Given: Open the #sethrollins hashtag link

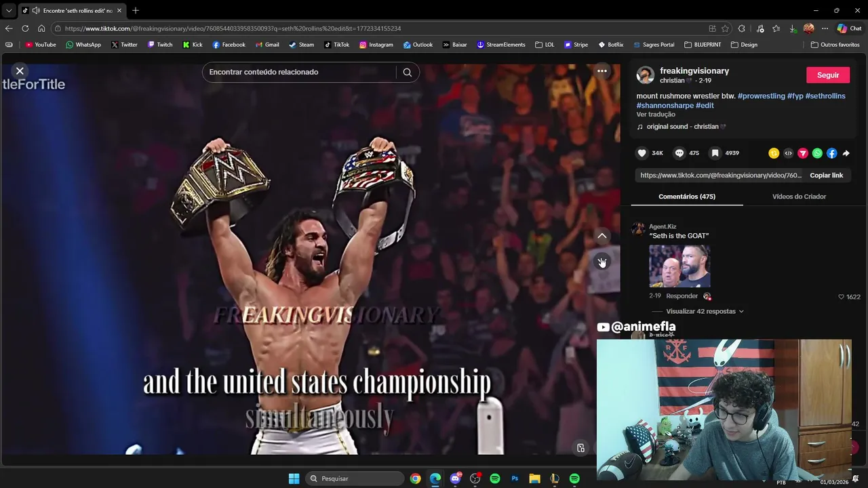Looking at the screenshot, I should (x=825, y=96).
